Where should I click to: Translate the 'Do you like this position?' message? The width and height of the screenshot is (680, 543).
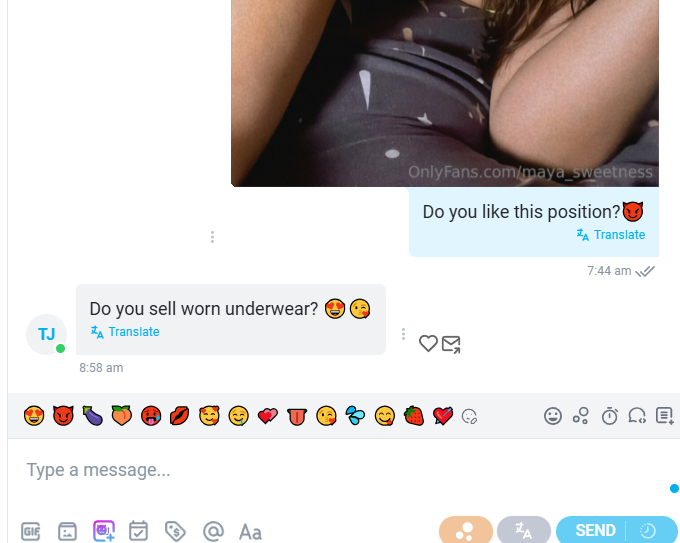[611, 235]
